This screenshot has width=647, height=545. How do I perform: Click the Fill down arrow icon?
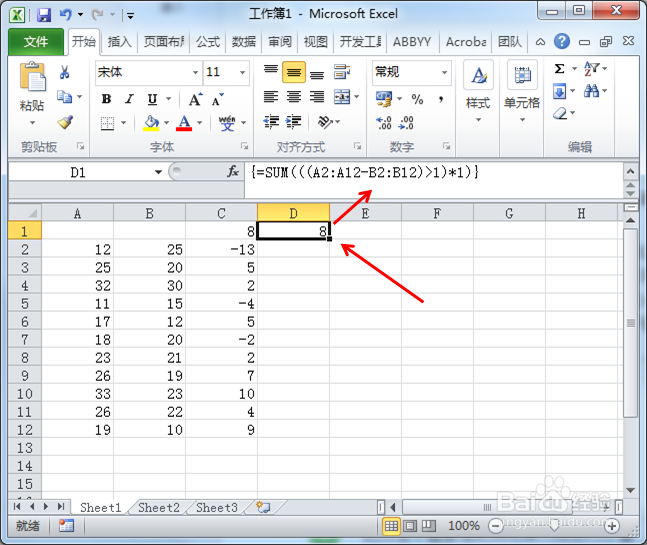[x=560, y=91]
